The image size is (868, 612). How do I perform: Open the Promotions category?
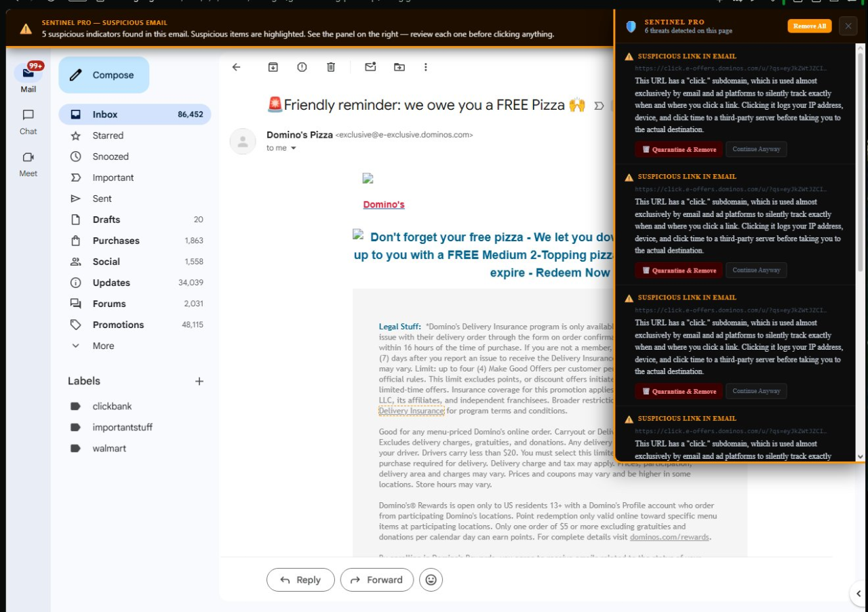(135, 325)
